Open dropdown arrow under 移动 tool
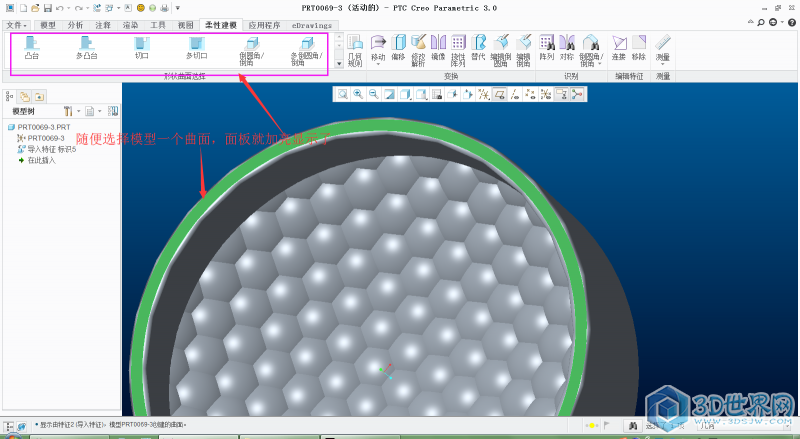The image size is (800, 439). (x=378, y=64)
